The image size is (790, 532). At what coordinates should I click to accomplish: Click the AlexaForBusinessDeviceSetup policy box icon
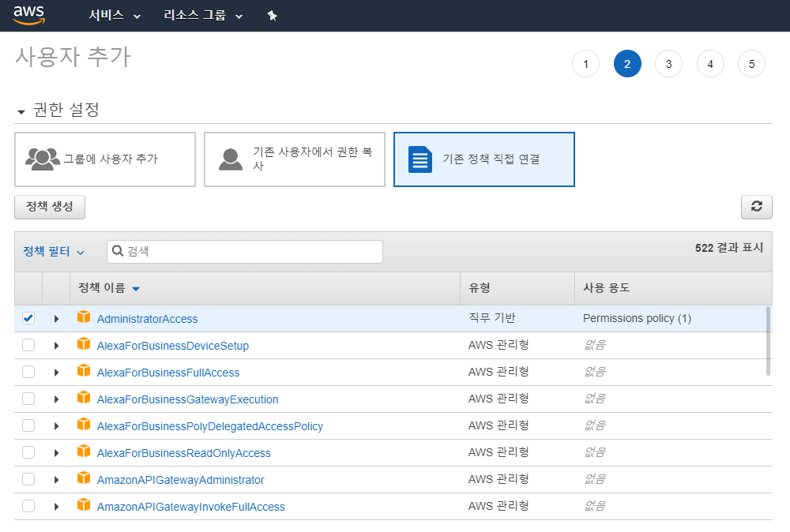(84, 344)
